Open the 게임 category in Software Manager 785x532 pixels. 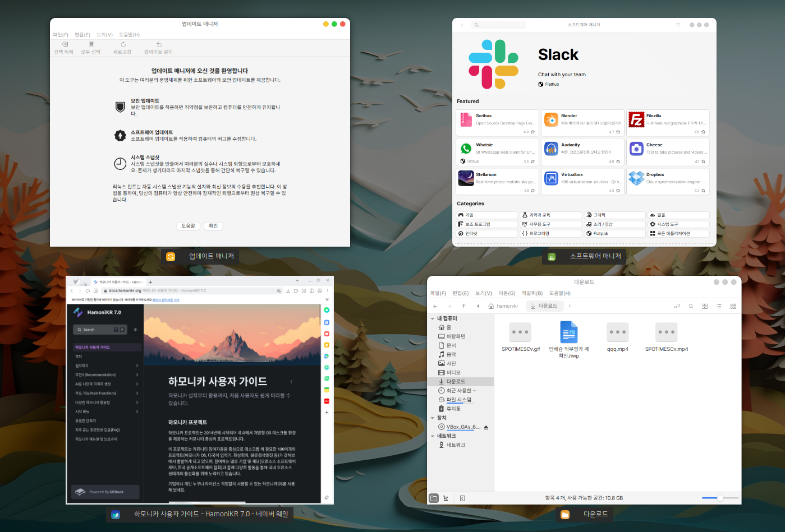click(x=487, y=215)
